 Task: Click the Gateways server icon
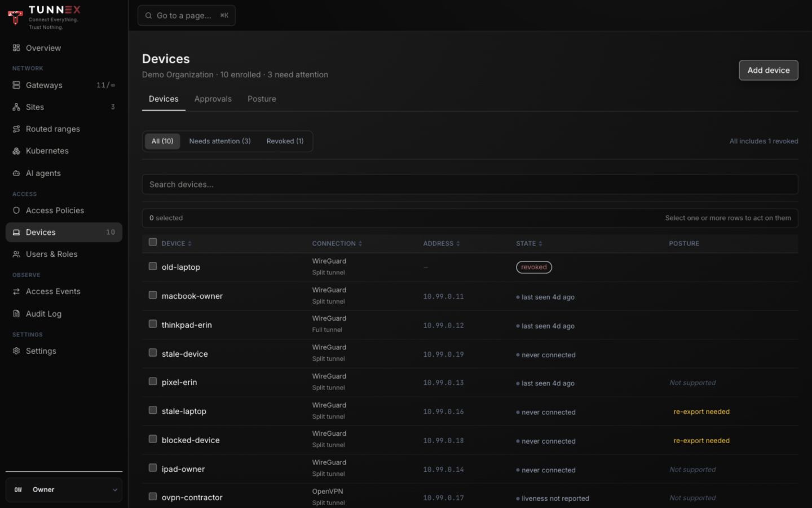(16, 85)
